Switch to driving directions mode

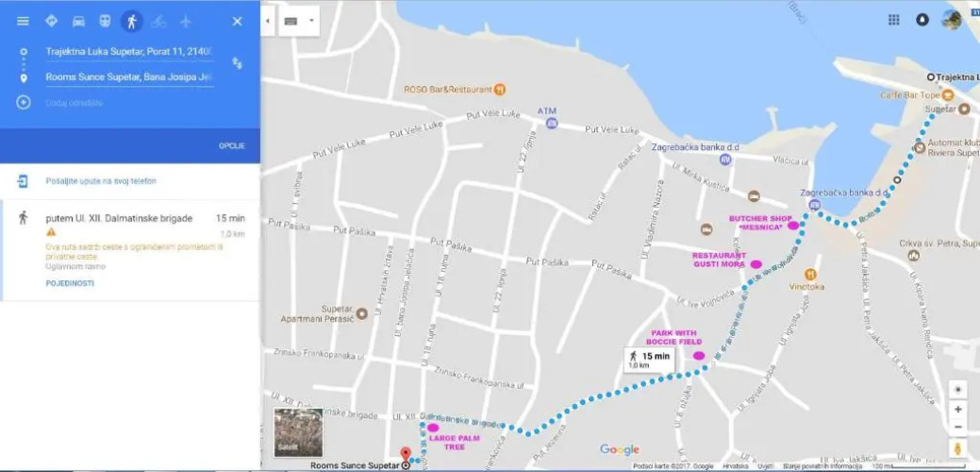coord(78,22)
